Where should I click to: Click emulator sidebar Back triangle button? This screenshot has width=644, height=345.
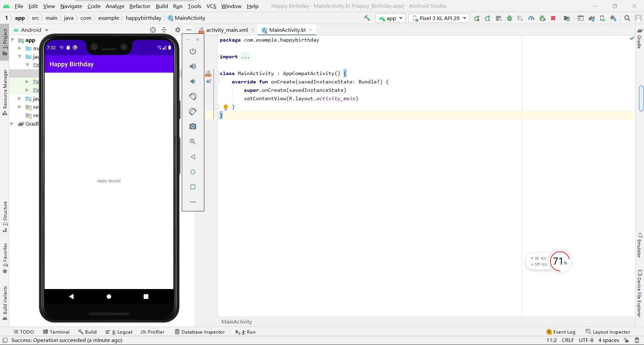pyautogui.click(x=193, y=157)
